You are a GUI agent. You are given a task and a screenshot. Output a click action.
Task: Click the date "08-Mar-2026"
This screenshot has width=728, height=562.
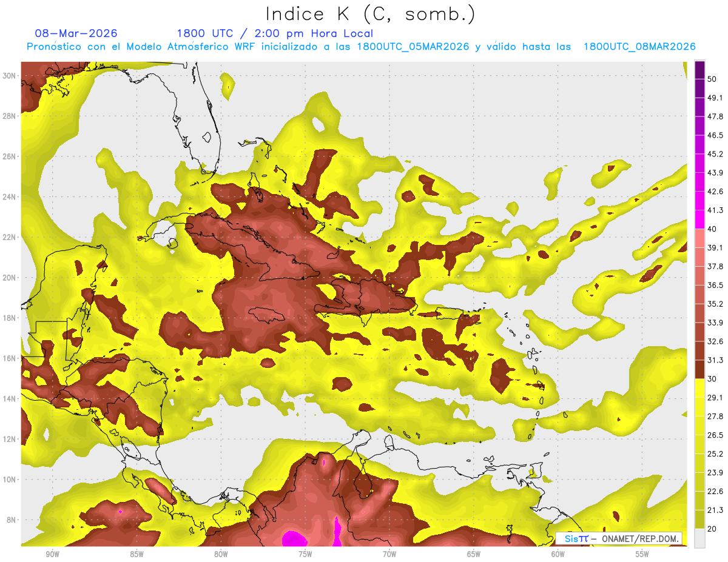tap(76, 33)
